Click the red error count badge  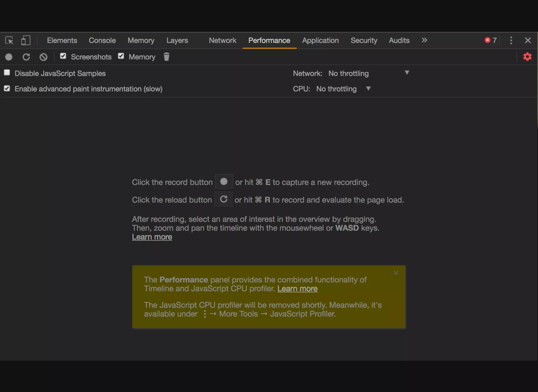490,40
